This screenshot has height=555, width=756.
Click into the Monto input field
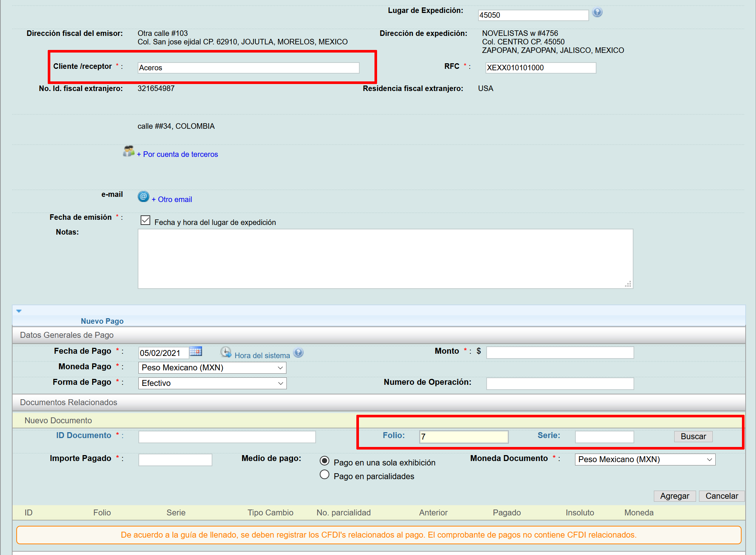pyautogui.click(x=560, y=353)
